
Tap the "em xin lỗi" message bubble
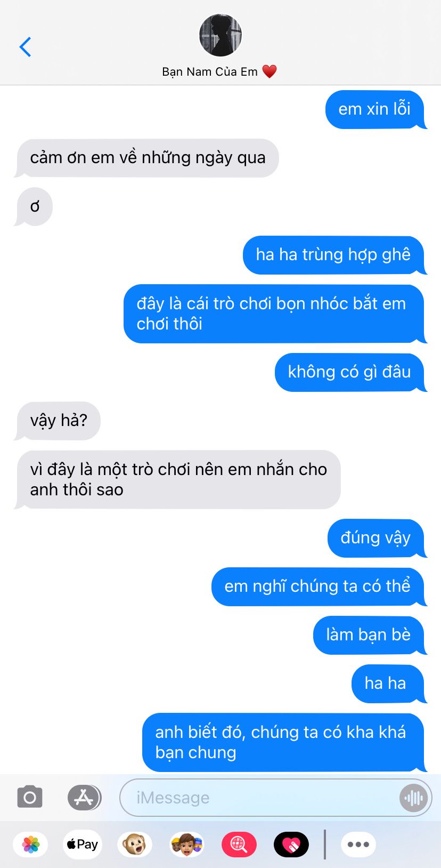coord(375,109)
